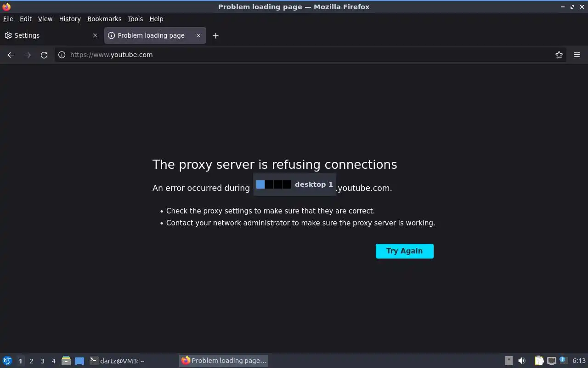Open the desktop start menu bird icon
The image size is (588, 368).
(x=7, y=361)
